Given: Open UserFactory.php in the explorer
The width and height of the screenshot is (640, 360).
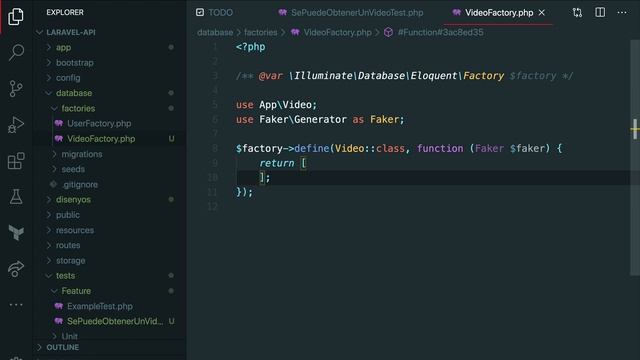Looking at the screenshot, I should [99, 123].
